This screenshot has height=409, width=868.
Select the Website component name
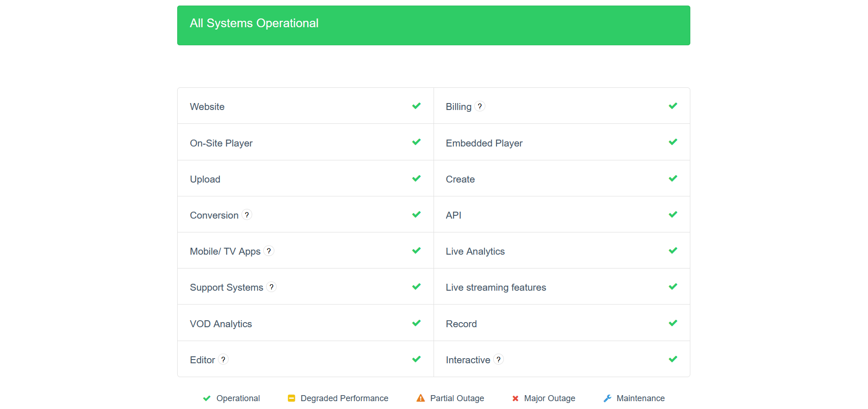tap(207, 107)
